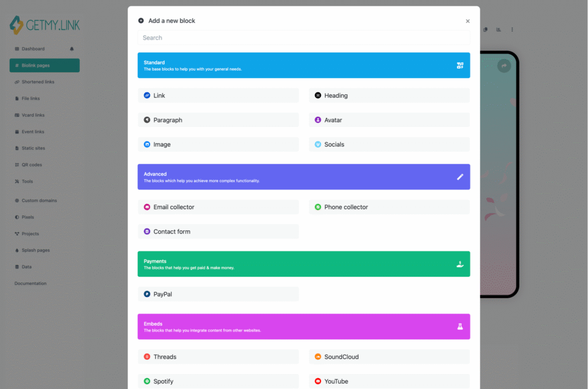Select the Image block icon
The width and height of the screenshot is (588, 389).
pos(147,145)
